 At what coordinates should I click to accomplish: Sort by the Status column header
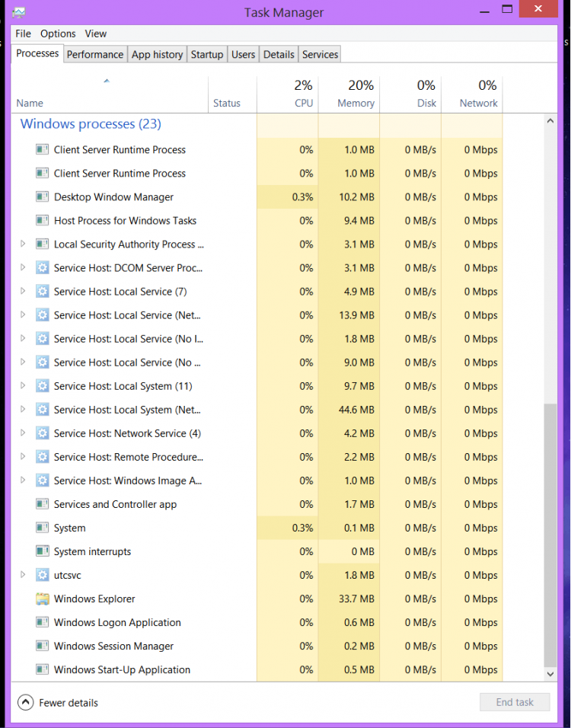pos(232,94)
